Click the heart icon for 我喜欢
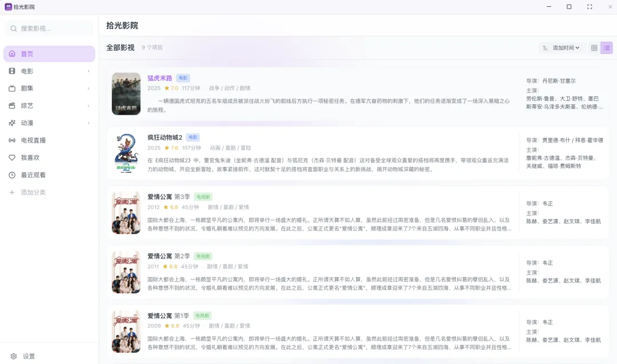This screenshot has height=364, width=617. [x=12, y=157]
